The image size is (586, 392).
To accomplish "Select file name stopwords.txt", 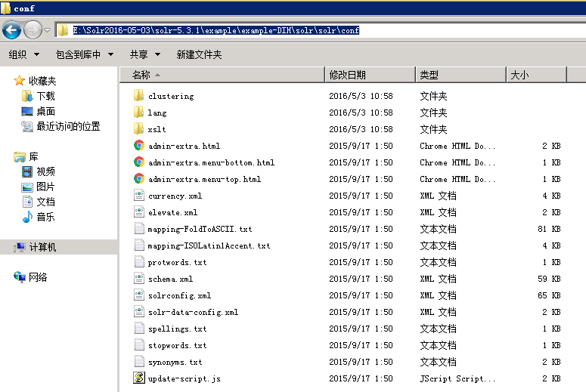I will pos(177,345).
